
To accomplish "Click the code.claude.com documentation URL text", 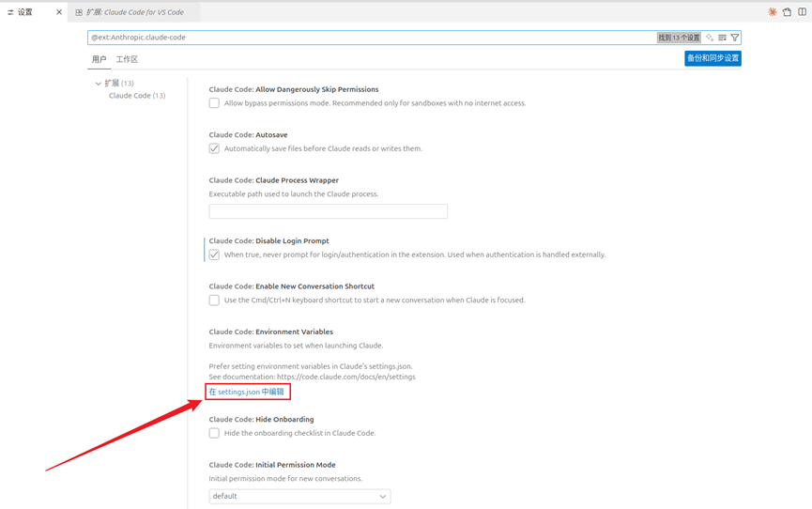I will 346,377.
